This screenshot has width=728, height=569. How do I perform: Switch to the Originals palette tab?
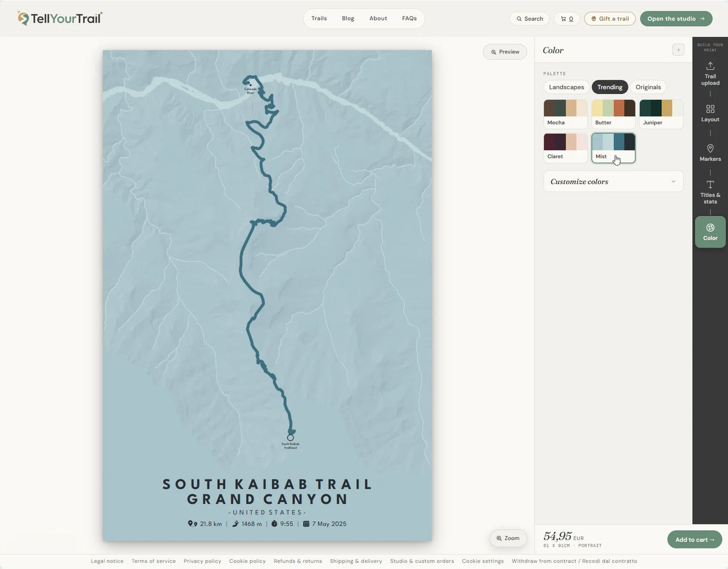tap(649, 87)
